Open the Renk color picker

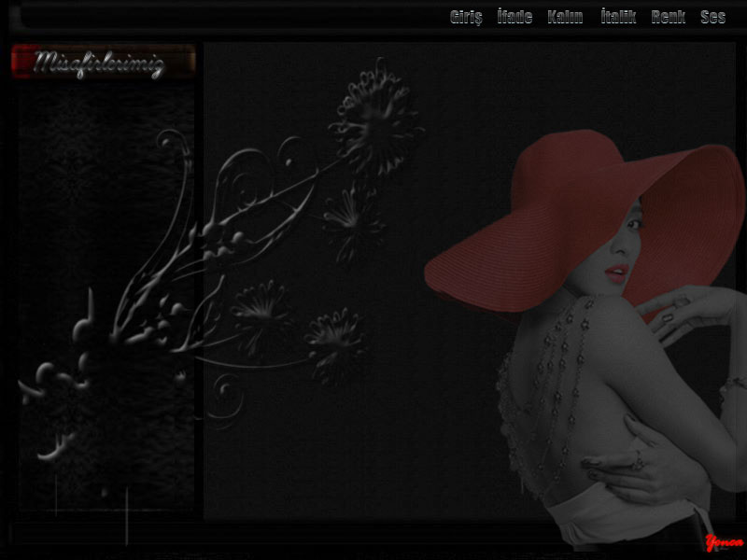pos(668,17)
